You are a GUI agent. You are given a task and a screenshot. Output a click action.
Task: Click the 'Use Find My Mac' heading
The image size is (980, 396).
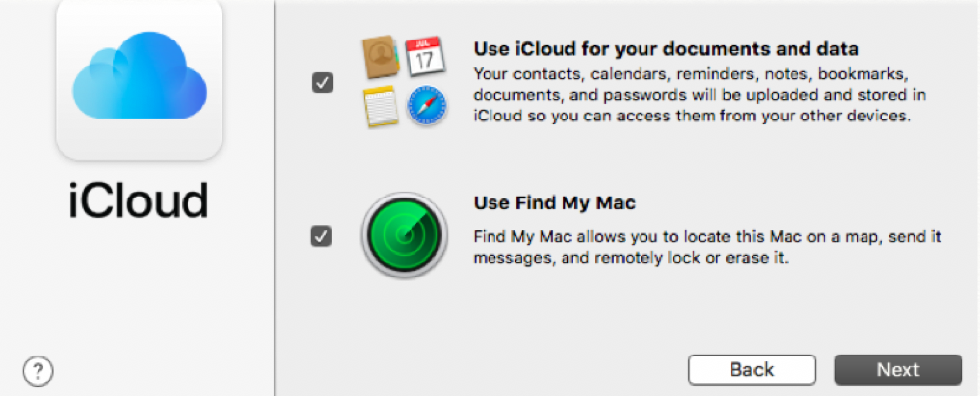point(555,204)
